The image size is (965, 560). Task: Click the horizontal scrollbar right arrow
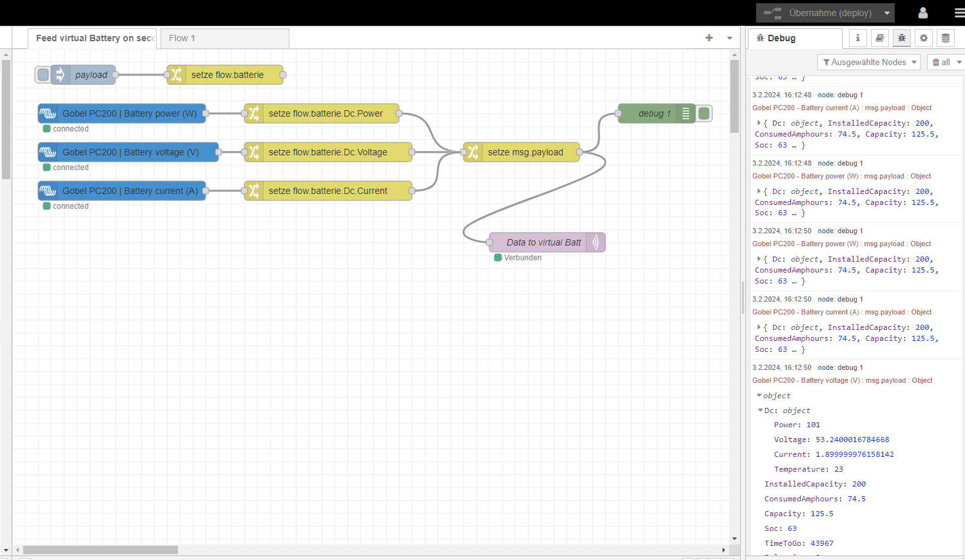724,550
